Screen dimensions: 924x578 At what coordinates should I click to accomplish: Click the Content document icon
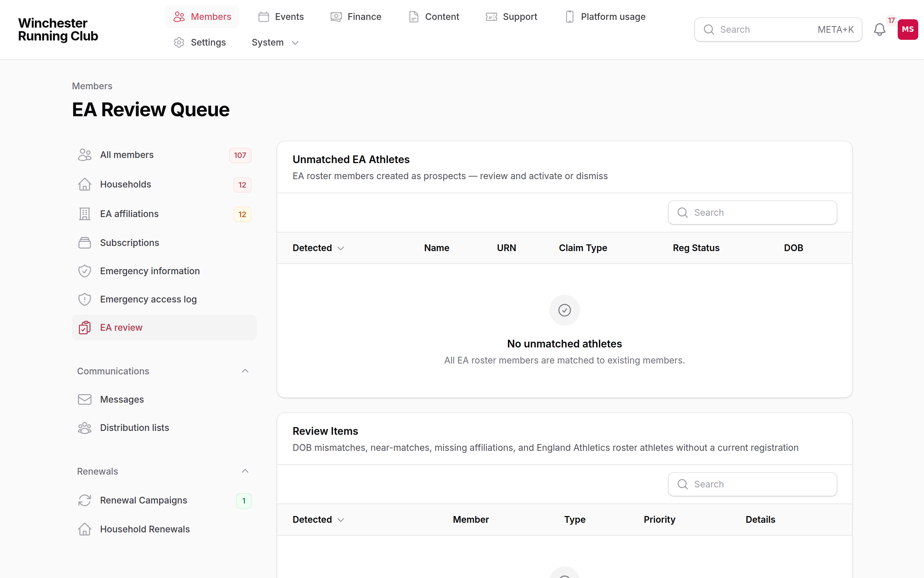click(x=414, y=17)
